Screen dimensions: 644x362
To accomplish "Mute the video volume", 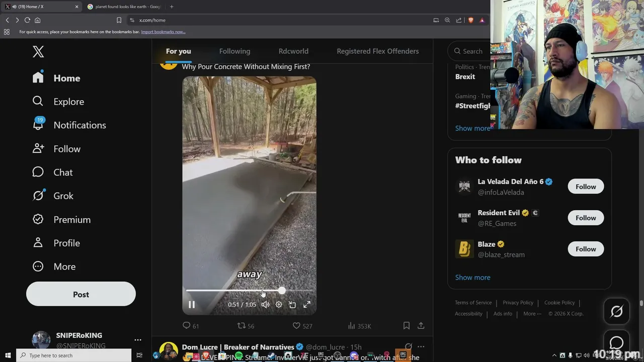I will click(x=265, y=305).
